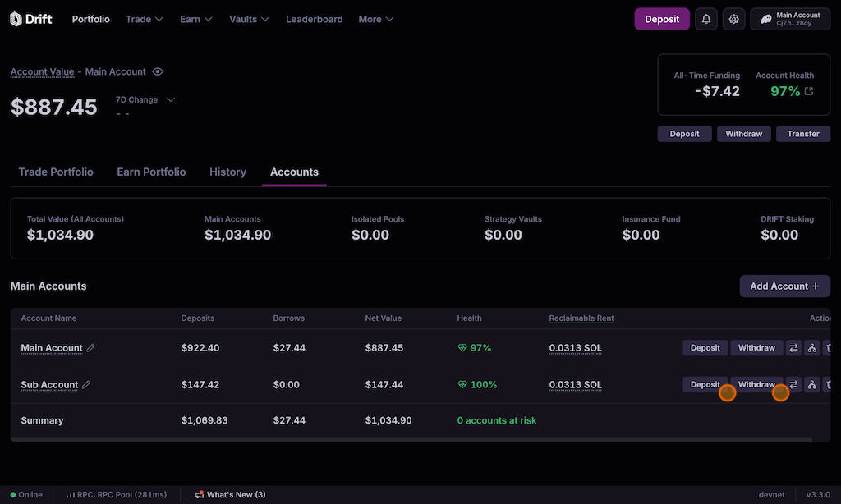Rename Main Account using pencil icon
This screenshot has width=841, height=504.
[x=91, y=348]
